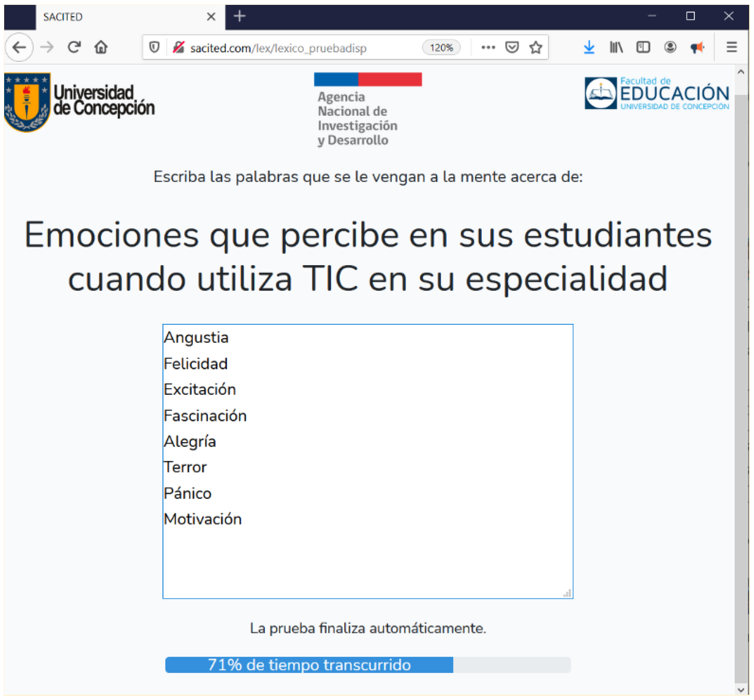Click the elapsed time progress bar
Image resolution: width=754 pixels, height=700 pixels.
(x=367, y=665)
